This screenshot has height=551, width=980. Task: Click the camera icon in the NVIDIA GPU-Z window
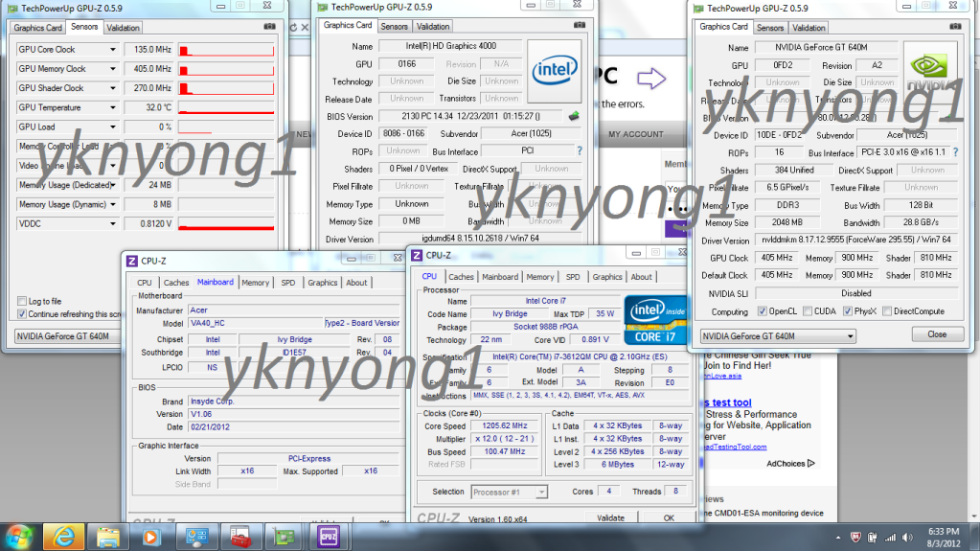tap(955, 27)
